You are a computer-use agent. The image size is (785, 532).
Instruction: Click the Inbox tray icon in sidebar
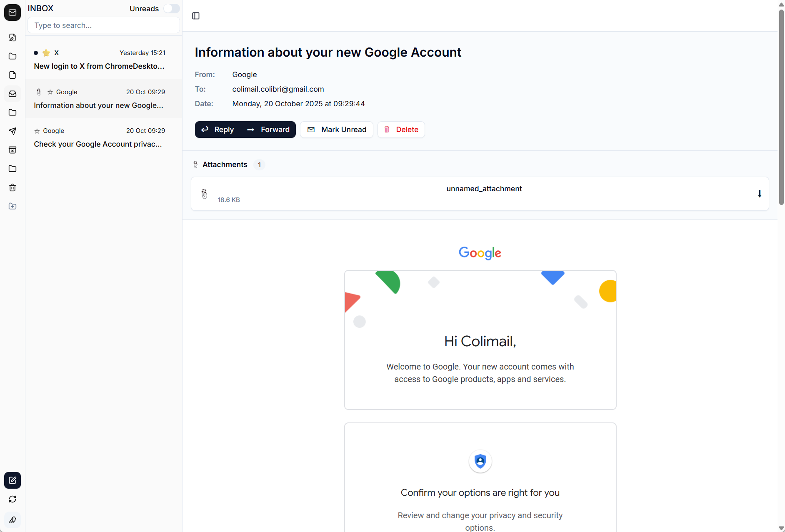[x=12, y=94]
